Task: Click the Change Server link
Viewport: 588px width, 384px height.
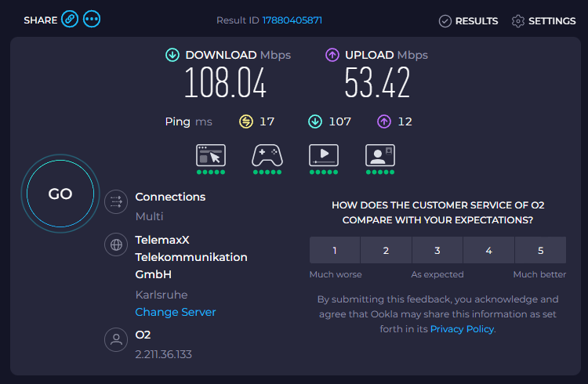Action: pos(176,312)
